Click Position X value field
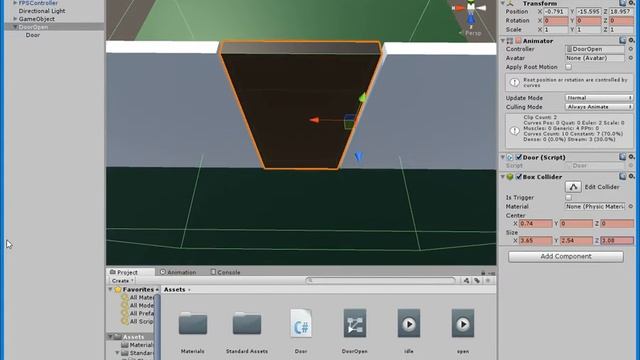 pos(556,12)
